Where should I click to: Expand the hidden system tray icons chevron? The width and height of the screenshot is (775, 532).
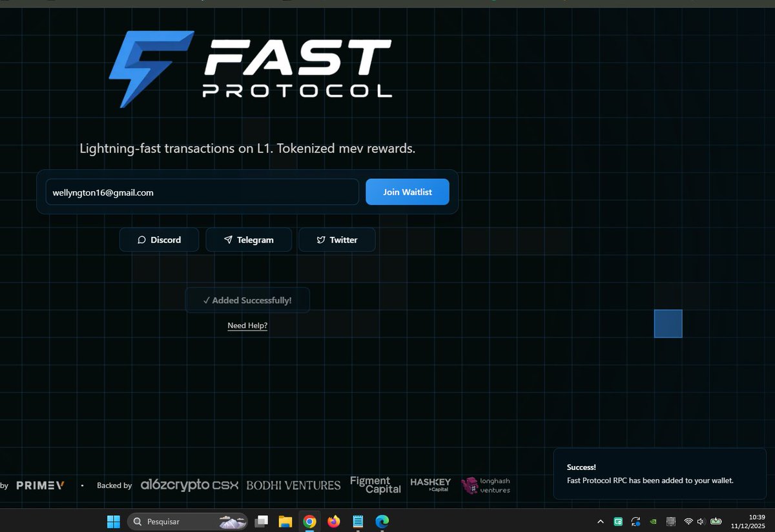(601, 521)
